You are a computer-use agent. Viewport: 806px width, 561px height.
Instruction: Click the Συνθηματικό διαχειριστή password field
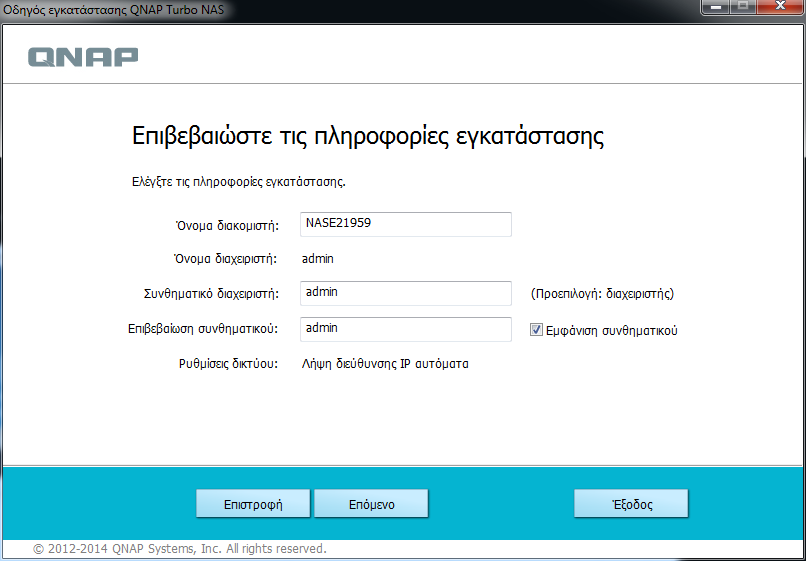(406, 293)
